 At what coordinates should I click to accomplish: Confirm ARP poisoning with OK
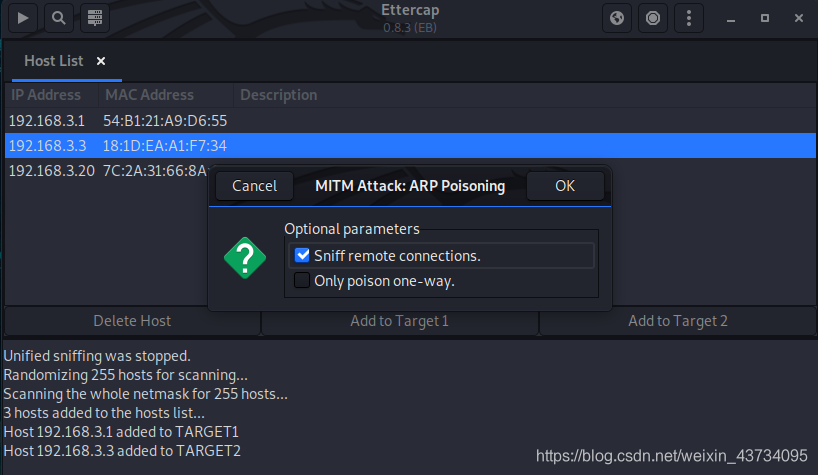click(x=565, y=186)
